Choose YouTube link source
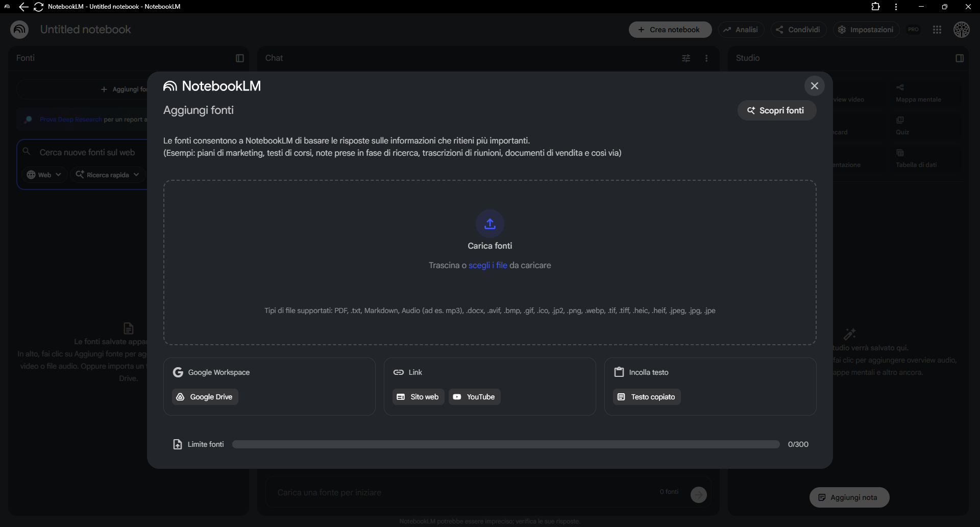 [474, 397]
